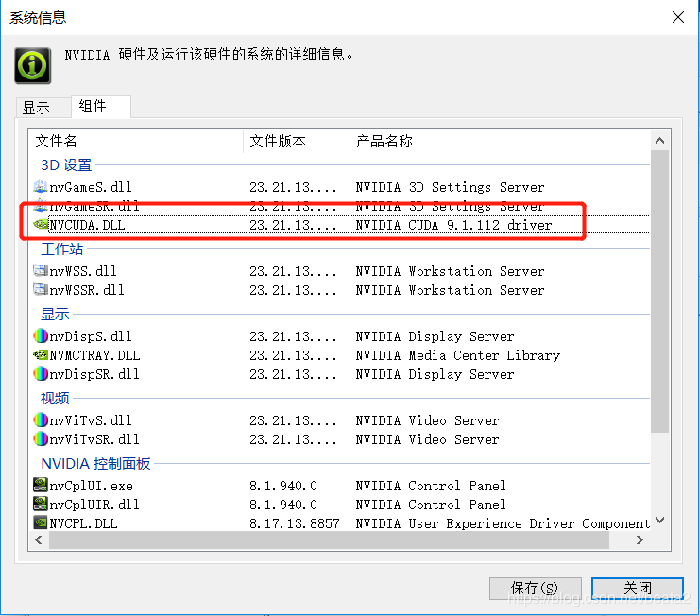Image resolution: width=700 pixels, height=616 pixels.
Task: Sort by 文件版本 column header
Action: [x=297, y=141]
